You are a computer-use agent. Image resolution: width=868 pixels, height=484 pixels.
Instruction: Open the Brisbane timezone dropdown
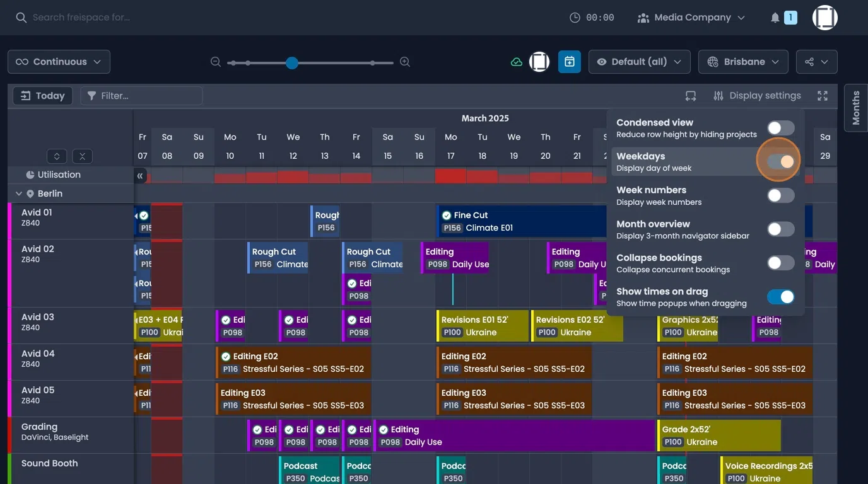pos(742,62)
